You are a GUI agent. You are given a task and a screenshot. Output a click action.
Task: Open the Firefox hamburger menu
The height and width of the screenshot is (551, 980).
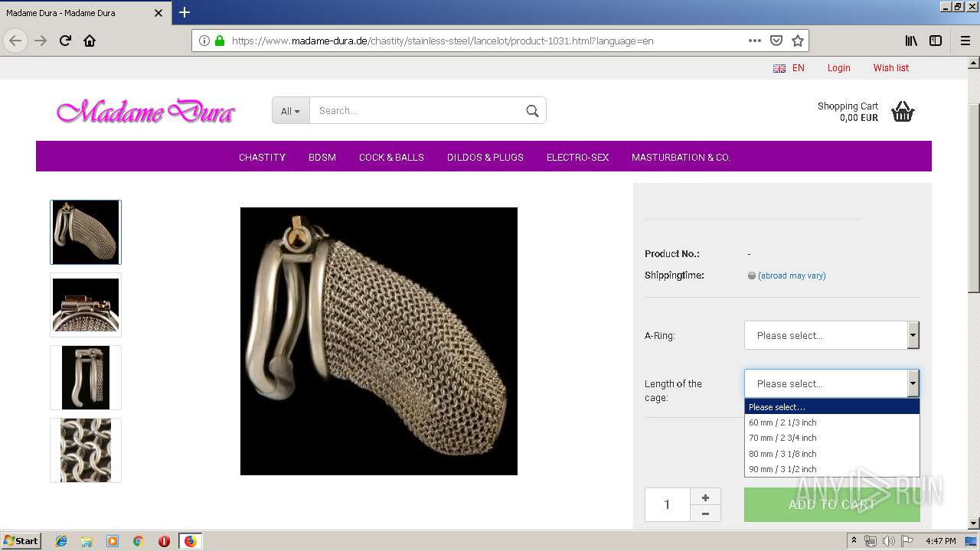point(965,41)
